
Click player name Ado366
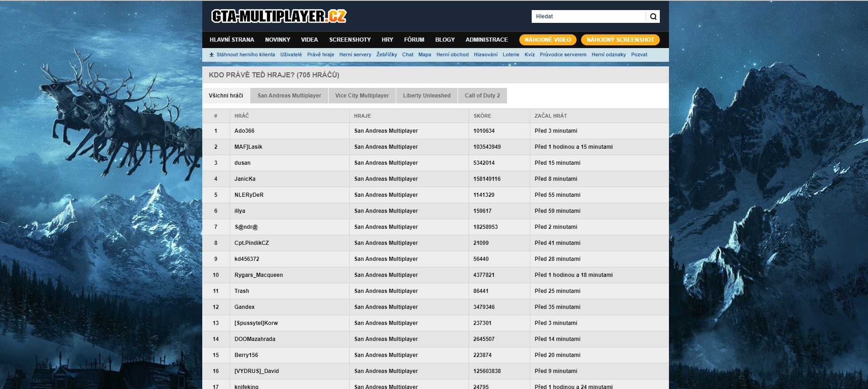pyautogui.click(x=244, y=131)
